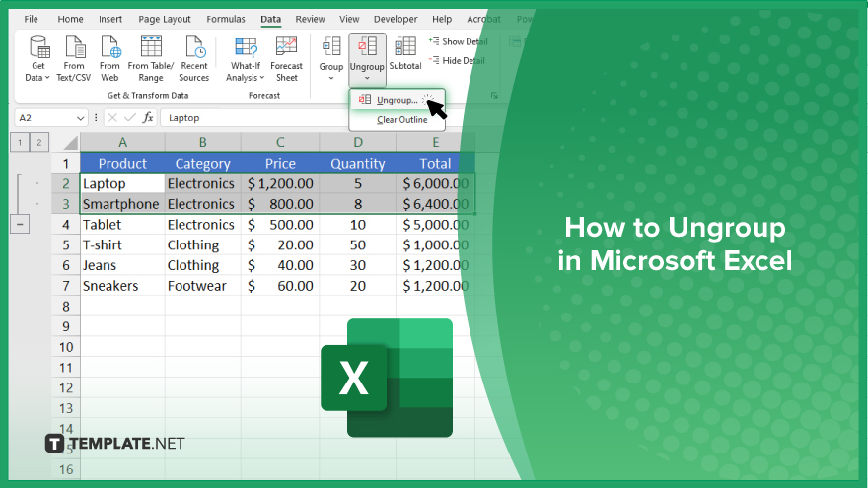Select row 4 header
Viewport: 868px width, 488px height.
pyautogui.click(x=66, y=225)
